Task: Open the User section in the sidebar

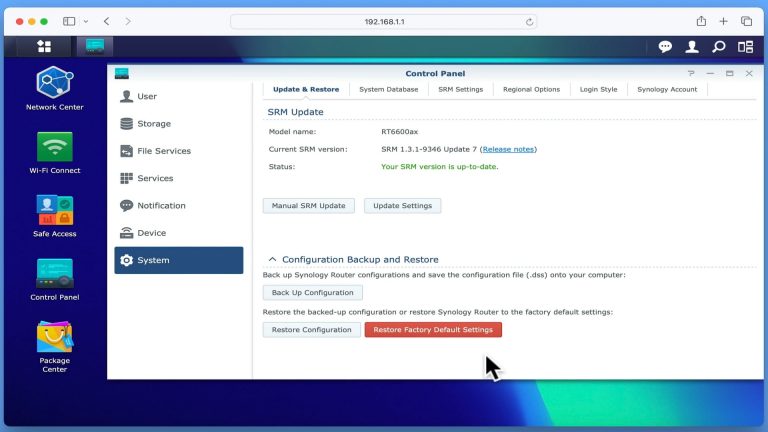Action: click(179, 96)
